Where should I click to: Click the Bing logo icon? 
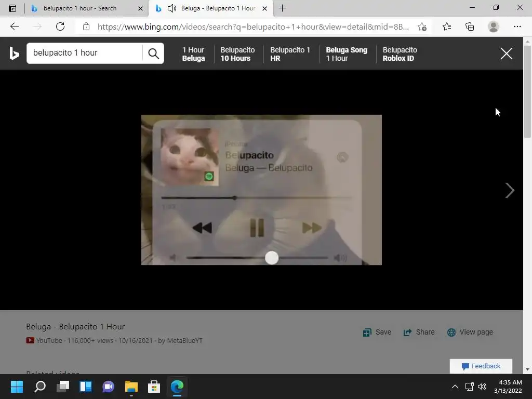(14, 54)
